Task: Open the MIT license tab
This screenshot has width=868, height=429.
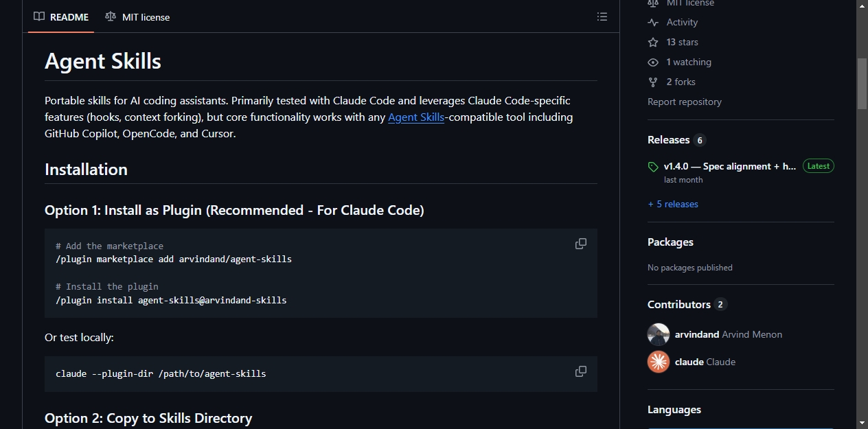Action: tap(137, 17)
